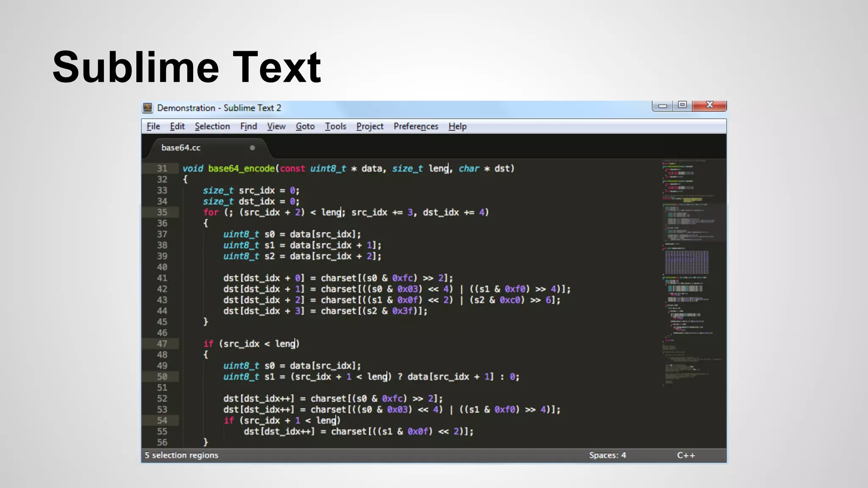Click 'if (src_idx < leng)' on line 47
Image resolution: width=868 pixels, height=488 pixels.
[x=251, y=344]
